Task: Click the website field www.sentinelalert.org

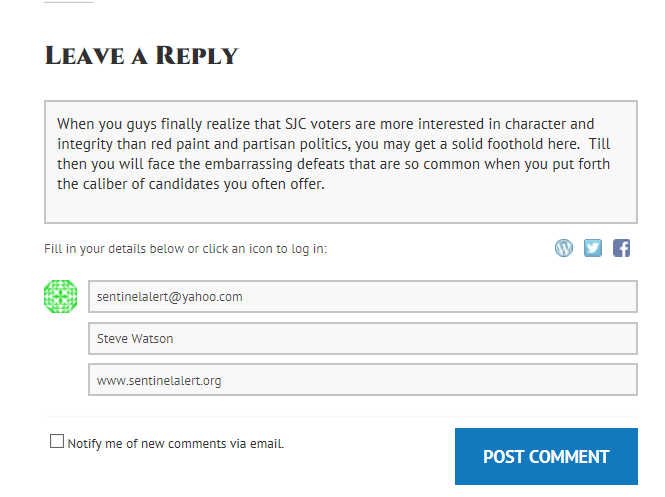Action: (362, 381)
